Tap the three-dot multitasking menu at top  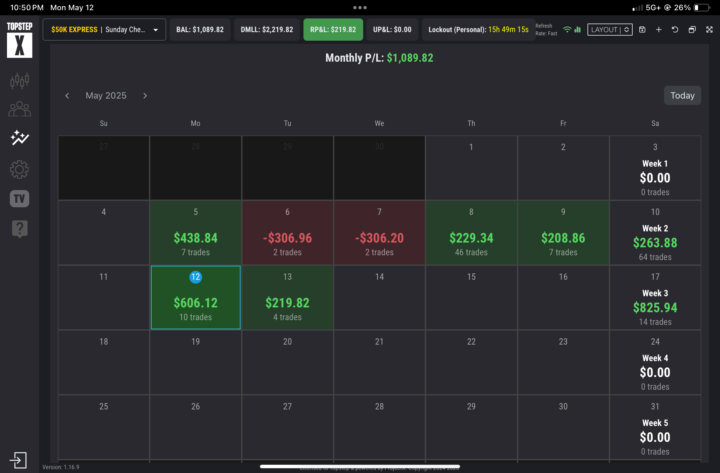pyautogui.click(x=360, y=7)
